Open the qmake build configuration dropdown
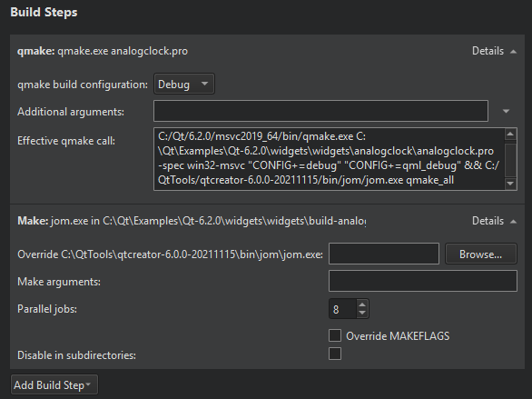The image size is (532, 399). (x=184, y=84)
